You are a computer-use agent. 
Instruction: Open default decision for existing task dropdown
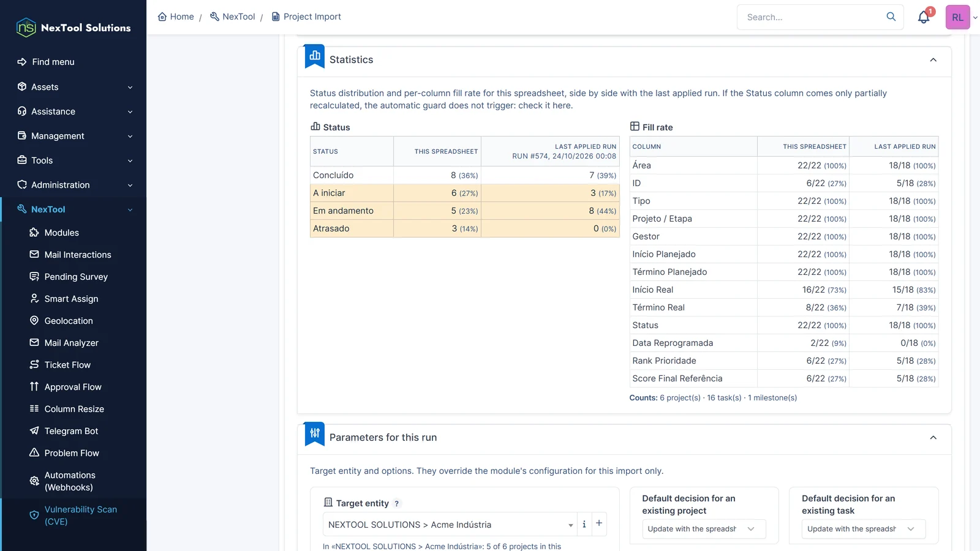[x=864, y=529]
